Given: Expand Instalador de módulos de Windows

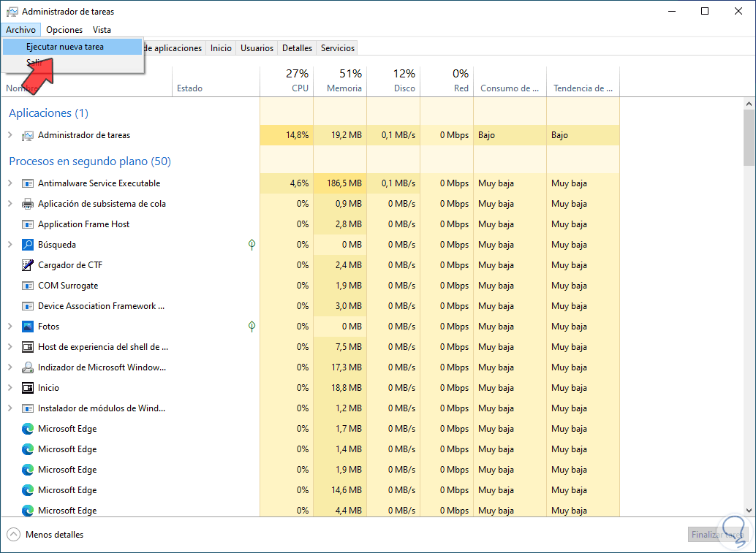Looking at the screenshot, I should 10,408.
